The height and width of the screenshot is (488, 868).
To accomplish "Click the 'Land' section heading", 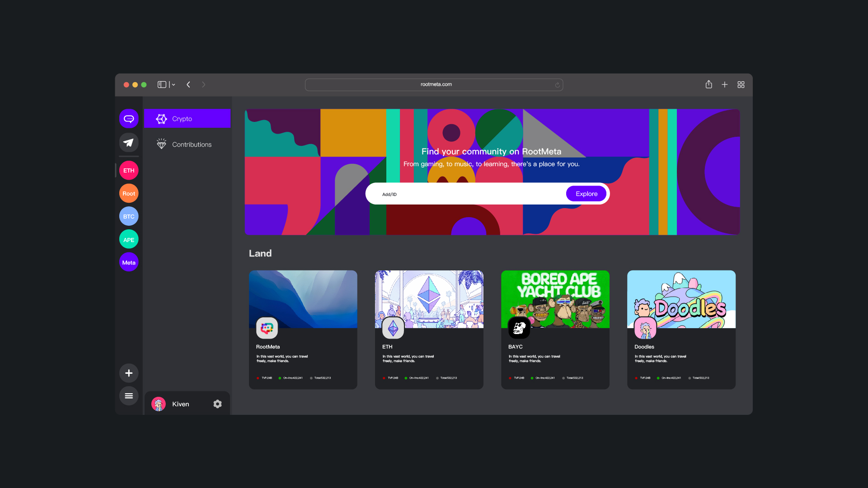I will [260, 253].
